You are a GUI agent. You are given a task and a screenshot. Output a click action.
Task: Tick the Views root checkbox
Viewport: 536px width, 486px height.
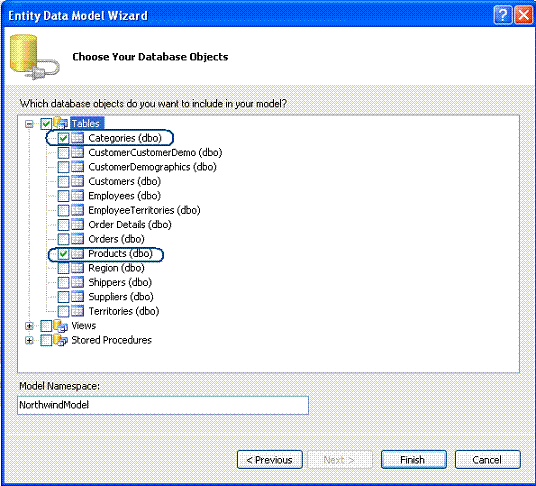[x=46, y=326]
